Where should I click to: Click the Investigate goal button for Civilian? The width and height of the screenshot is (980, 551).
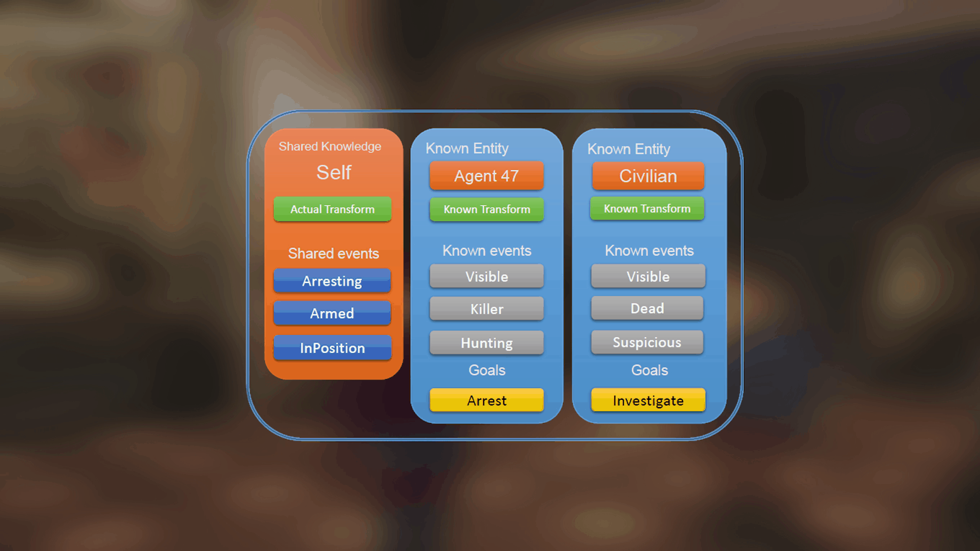[648, 400]
